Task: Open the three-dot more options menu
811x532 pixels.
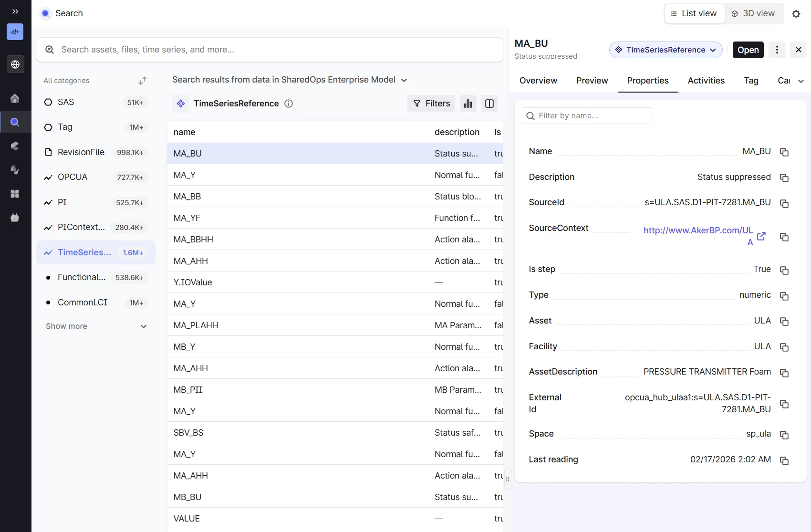Action: pos(777,50)
